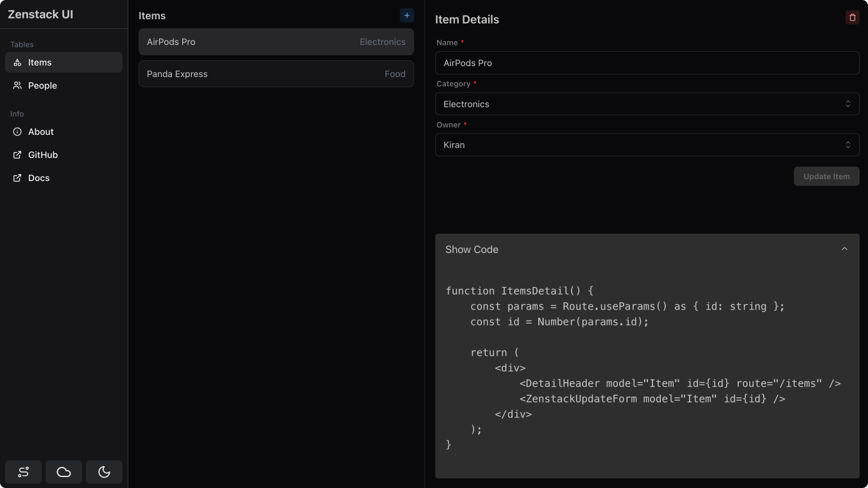The image size is (868, 488).
Task: Toggle dark mode with the moon icon
Action: (104, 472)
